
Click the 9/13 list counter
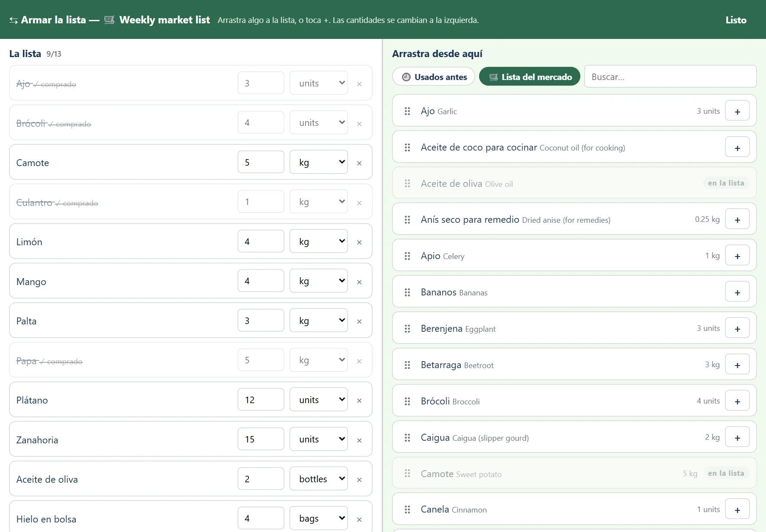pos(54,54)
